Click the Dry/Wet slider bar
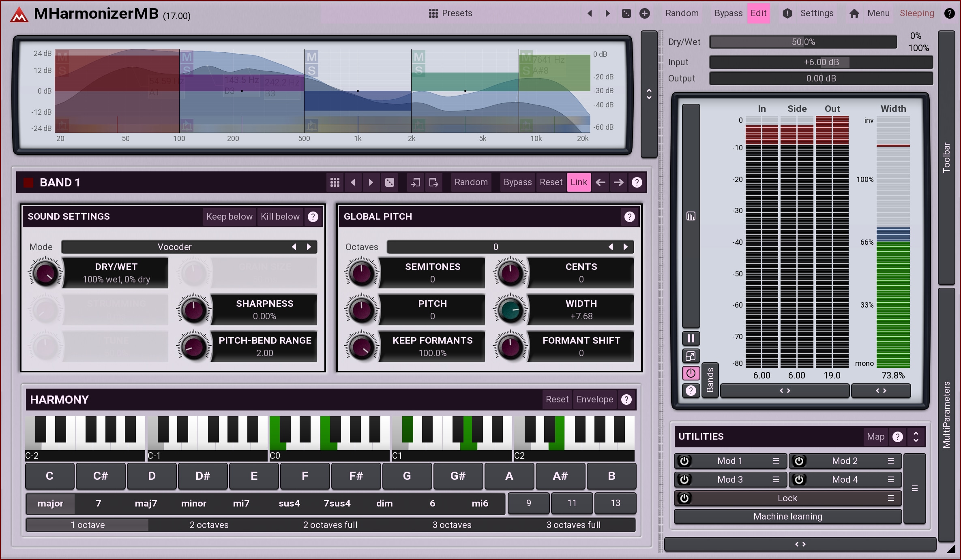Screen dimensions: 961x560 click(803, 42)
